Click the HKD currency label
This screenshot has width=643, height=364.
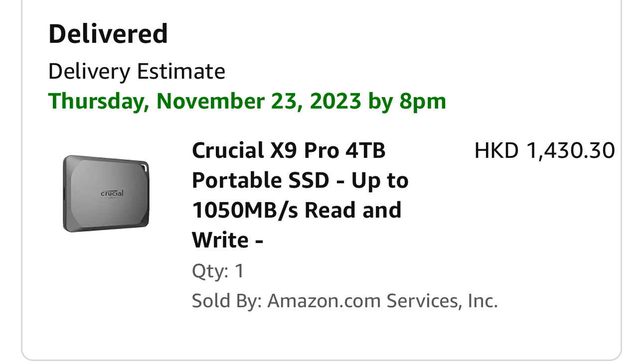pos(496,150)
